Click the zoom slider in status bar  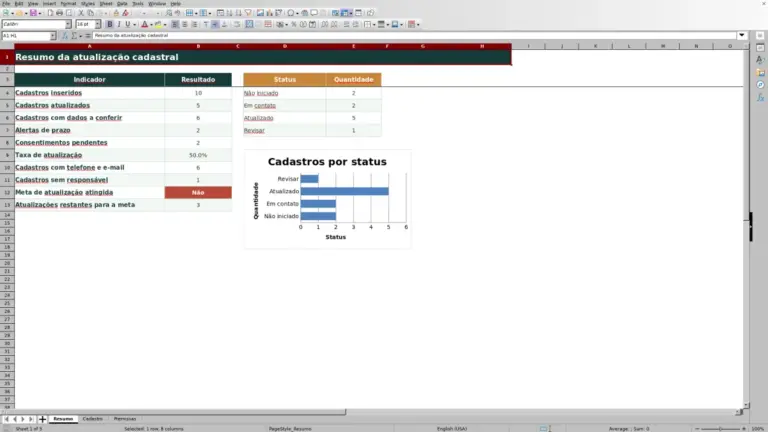[x=720, y=429]
